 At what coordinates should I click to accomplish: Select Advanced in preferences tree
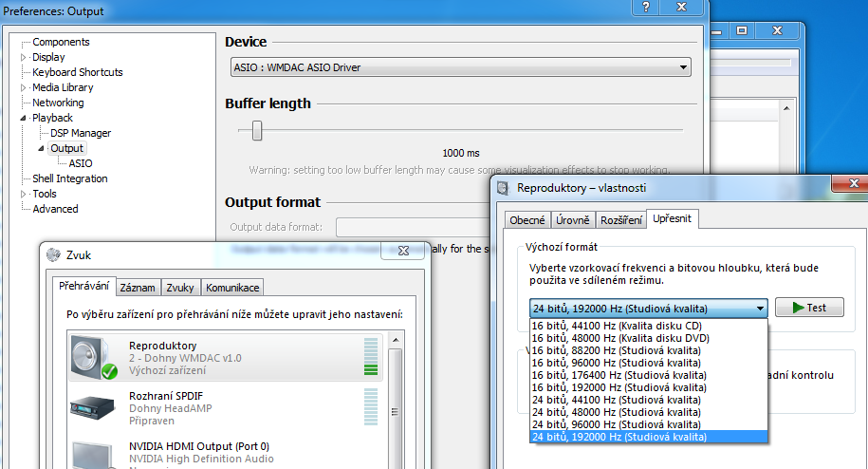(55, 209)
